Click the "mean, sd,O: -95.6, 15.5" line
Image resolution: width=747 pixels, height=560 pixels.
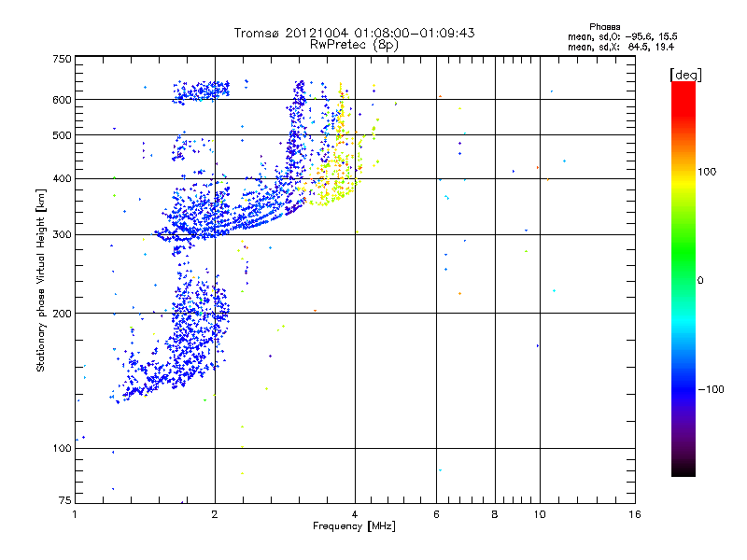click(622, 36)
